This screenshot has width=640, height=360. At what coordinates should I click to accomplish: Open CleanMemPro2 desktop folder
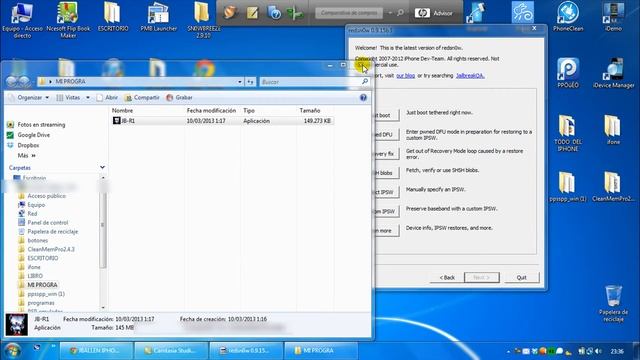point(613,187)
